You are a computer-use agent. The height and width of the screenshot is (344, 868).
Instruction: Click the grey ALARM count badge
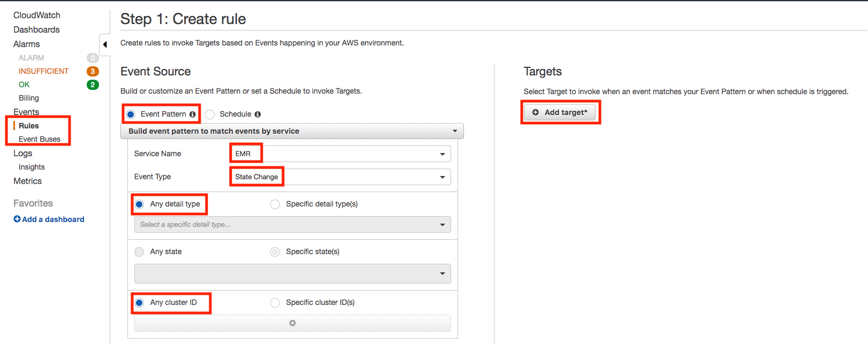(93, 58)
